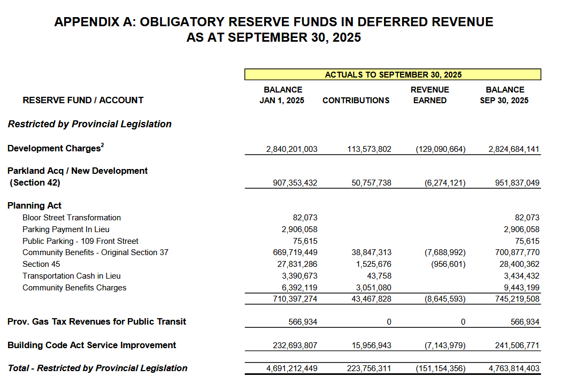This screenshot has height=392, width=569.
Task: Click the Planning Act section heading
Action: tap(34, 205)
